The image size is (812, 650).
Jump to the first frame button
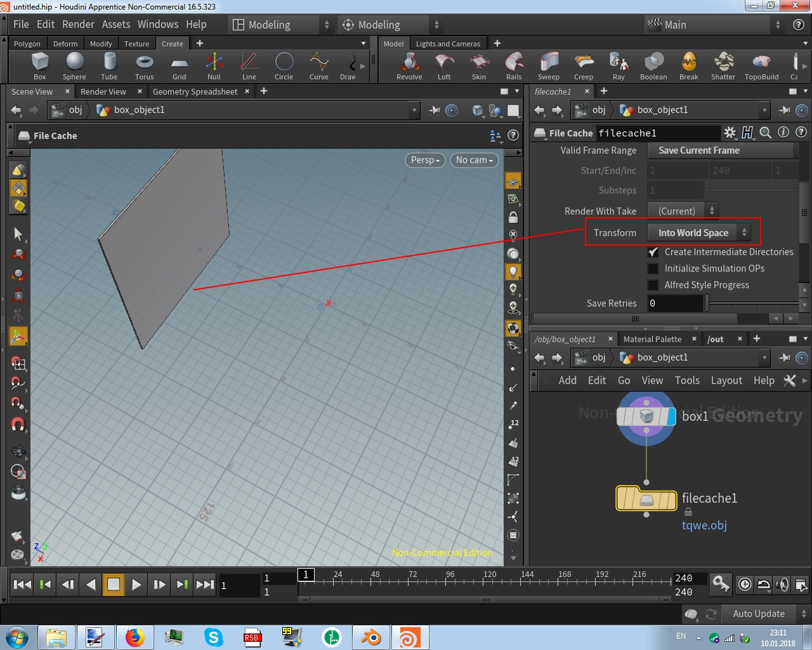[x=22, y=585]
